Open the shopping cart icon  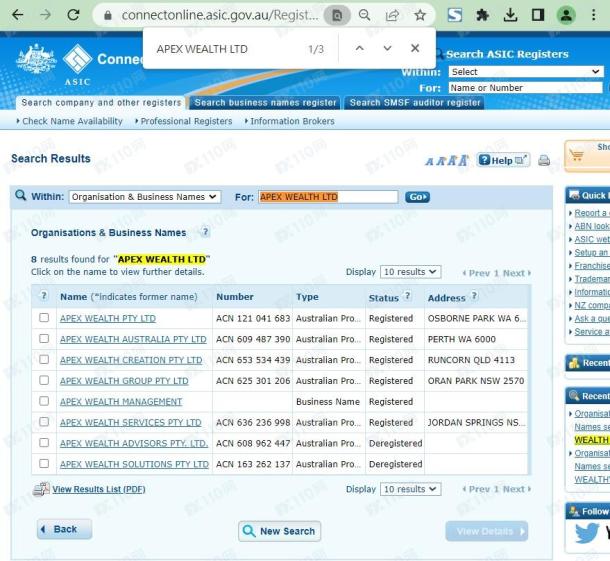576,155
